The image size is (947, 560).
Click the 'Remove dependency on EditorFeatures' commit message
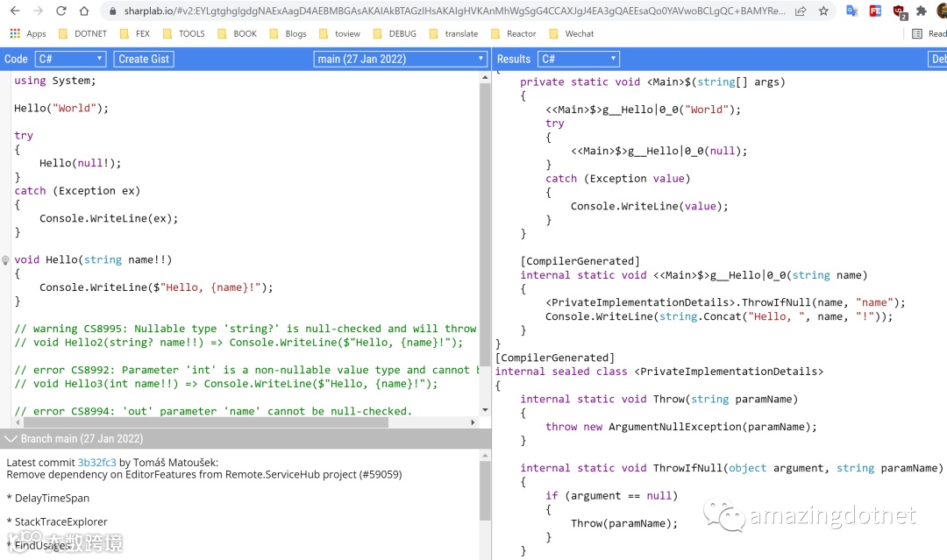(204, 475)
